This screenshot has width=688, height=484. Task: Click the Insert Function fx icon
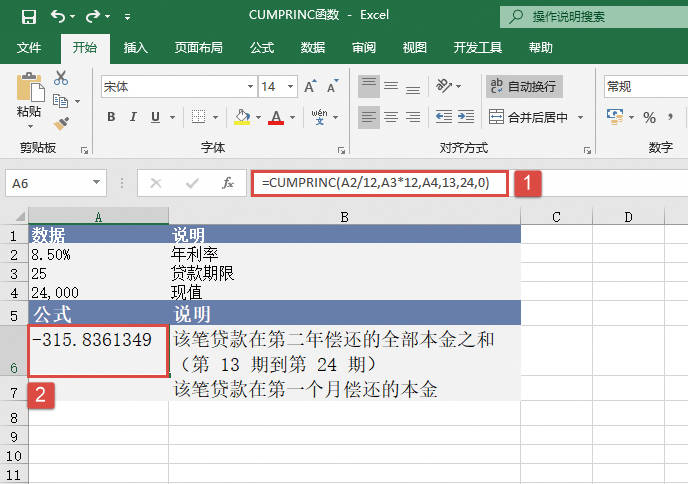click(228, 183)
